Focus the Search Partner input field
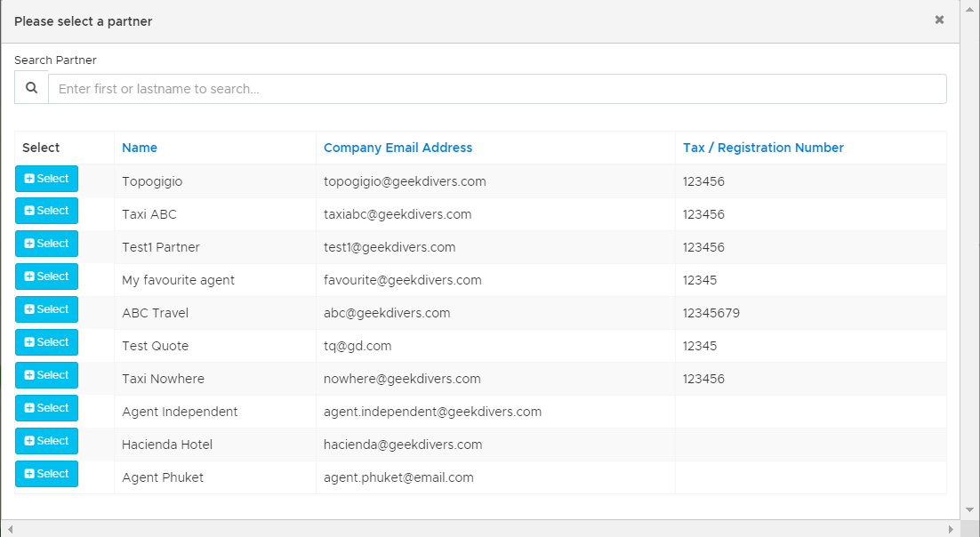Image resolution: width=980 pixels, height=537 pixels. (x=497, y=89)
